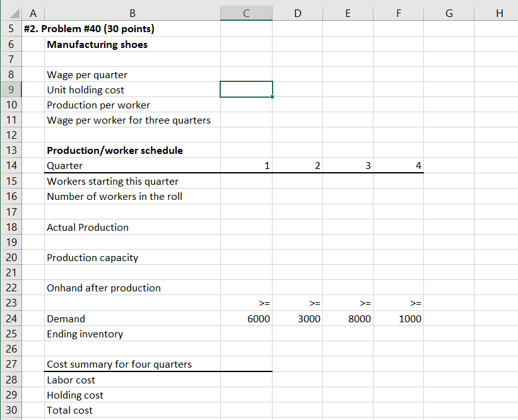This screenshot has height=420, width=518.
Task: Select column D header
Action: tap(298, 13)
